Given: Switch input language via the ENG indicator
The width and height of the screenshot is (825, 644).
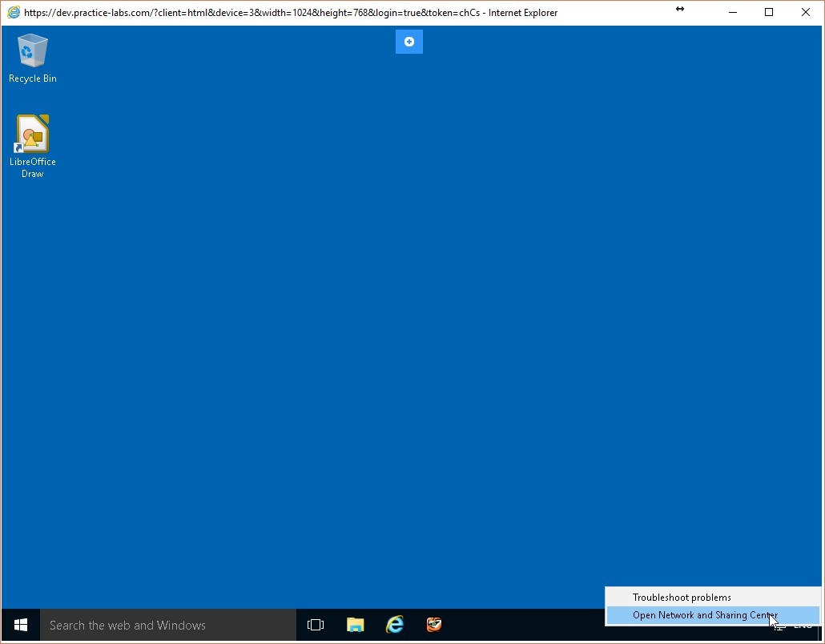Looking at the screenshot, I should 803,628.
